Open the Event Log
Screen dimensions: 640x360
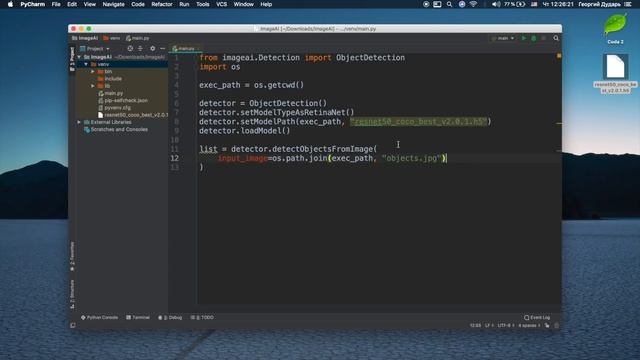point(537,317)
